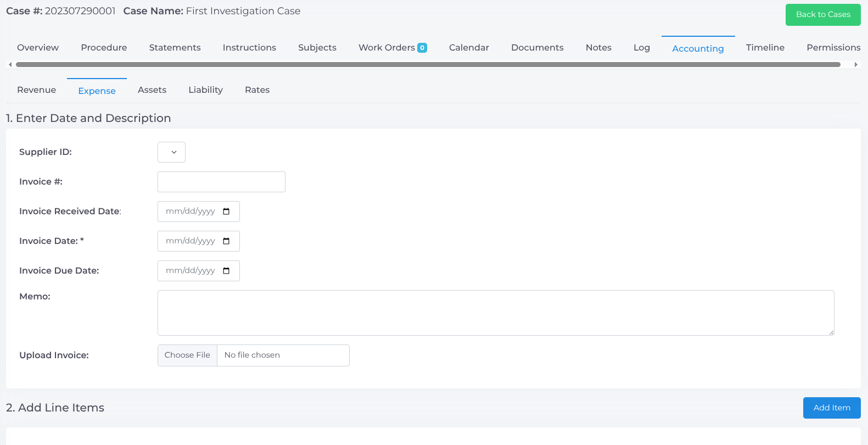Open the Overview tab
868x445 pixels.
(38, 48)
